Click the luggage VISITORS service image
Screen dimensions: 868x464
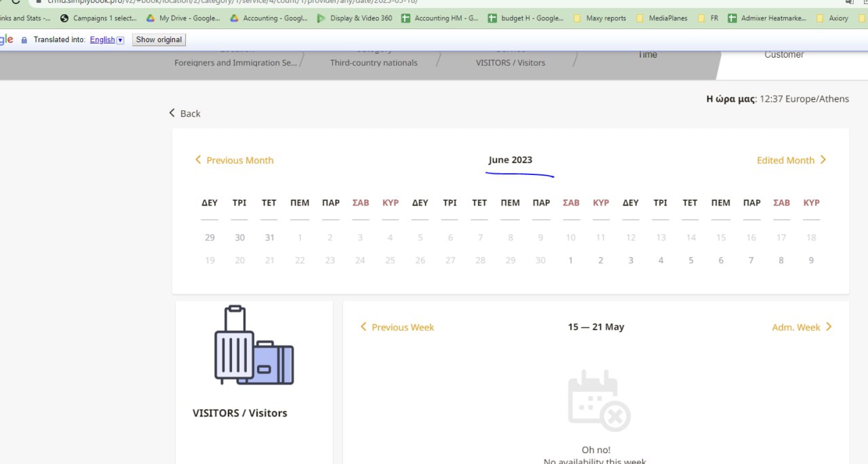[x=254, y=346]
